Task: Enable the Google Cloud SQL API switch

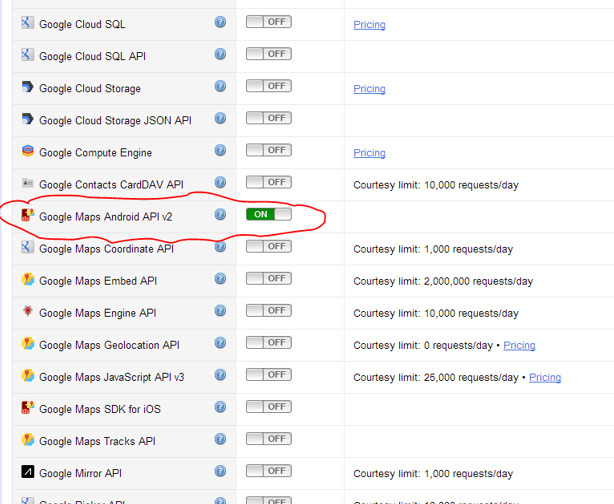Action: pos(269,54)
